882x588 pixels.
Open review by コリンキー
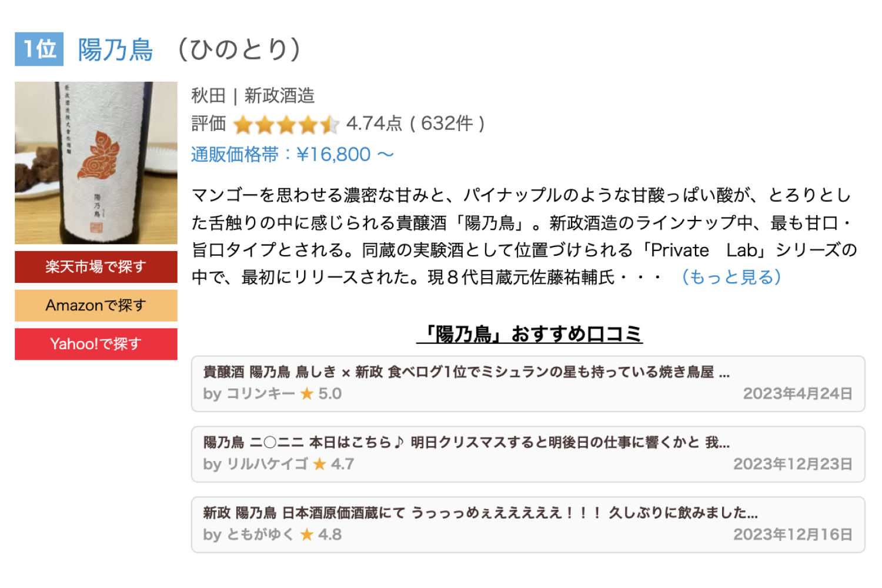(528, 383)
